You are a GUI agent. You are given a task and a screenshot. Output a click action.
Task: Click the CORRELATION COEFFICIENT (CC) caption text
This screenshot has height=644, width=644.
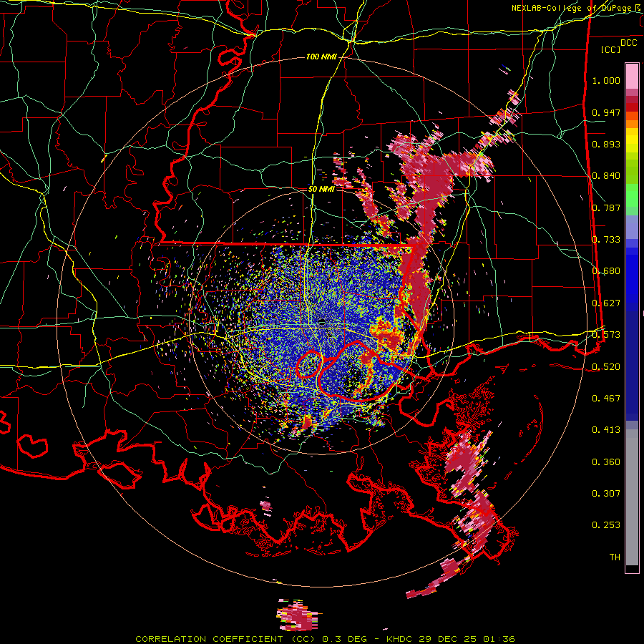(225, 639)
